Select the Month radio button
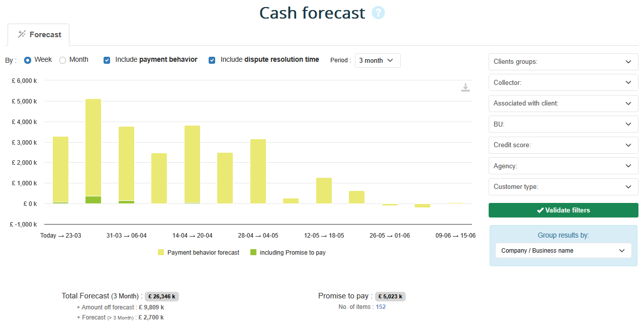This screenshot has width=644, height=325. pos(63,60)
